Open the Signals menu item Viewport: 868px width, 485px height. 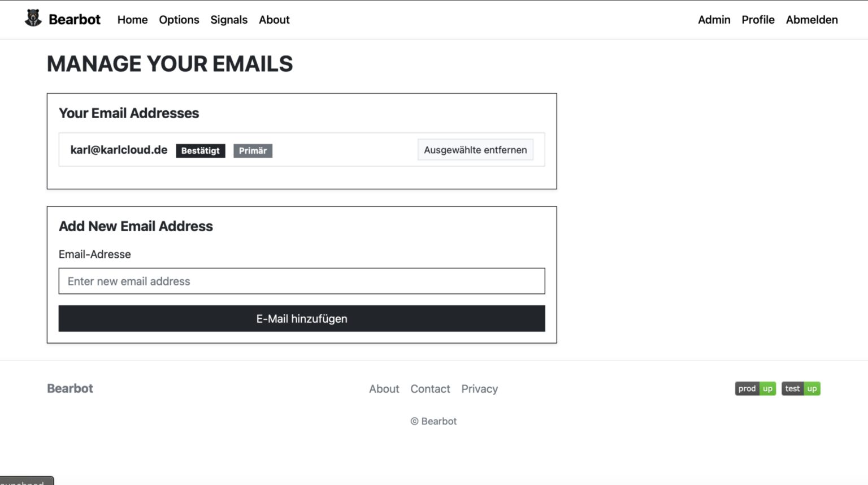point(229,20)
